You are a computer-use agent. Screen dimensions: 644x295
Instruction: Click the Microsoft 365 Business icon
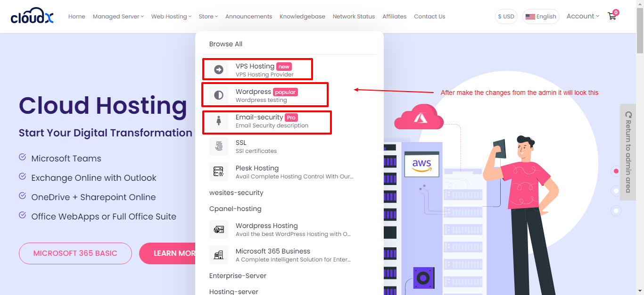(219, 255)
